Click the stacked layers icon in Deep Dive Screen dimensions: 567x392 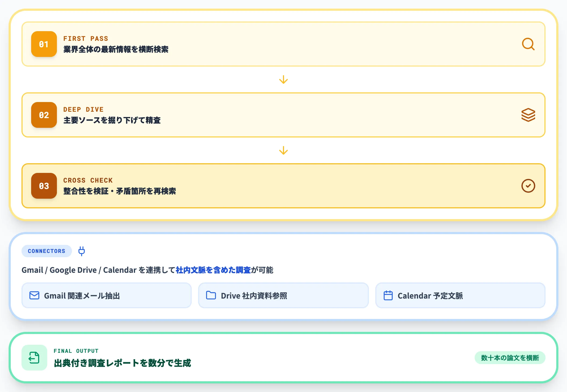[528, 115]
